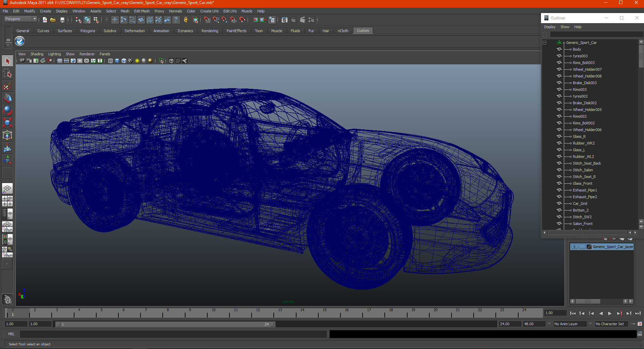644x349 pixels.
Task: Click the New Scene icon
Action: tap(45, 20)
